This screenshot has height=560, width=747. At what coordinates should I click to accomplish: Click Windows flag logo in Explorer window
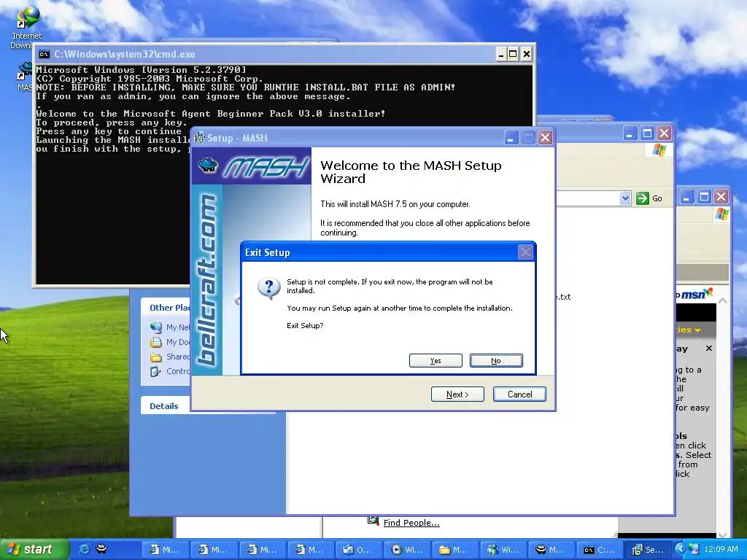pyautogui.click(x=659, y=150)
